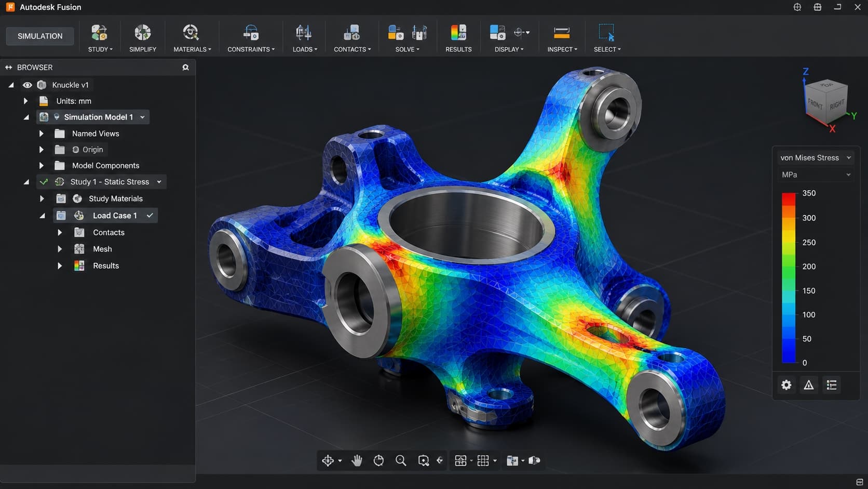Open the von Mises Stress dropdown
This screenshot has height=489, width=868.
pyautogui.click(x=815, y=157)
